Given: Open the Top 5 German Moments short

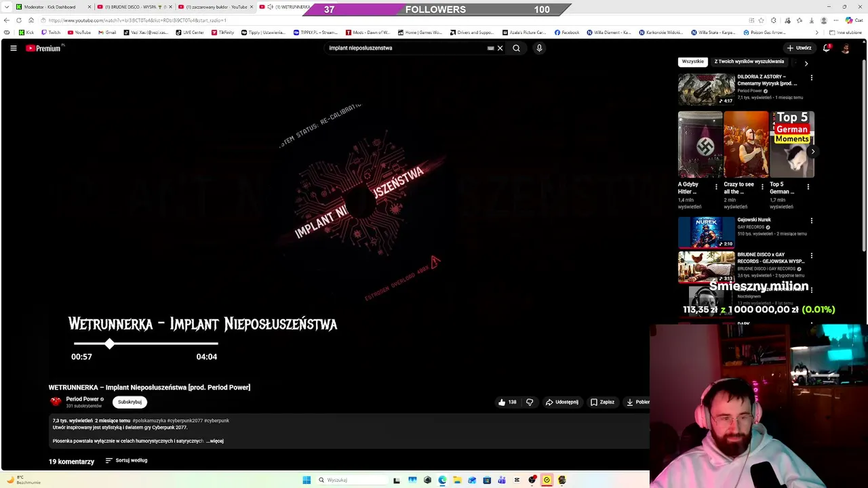Looking at the screenshot, I should 792,144.
